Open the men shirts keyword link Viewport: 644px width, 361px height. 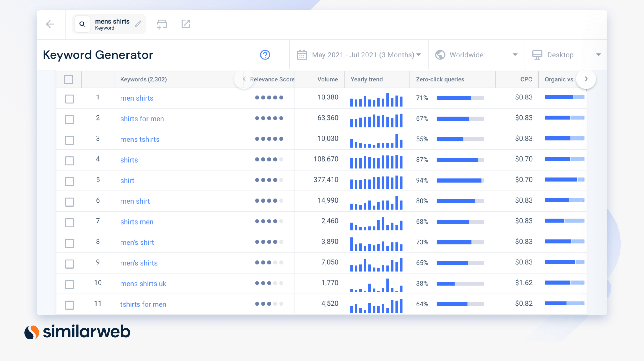click(137, 98)
